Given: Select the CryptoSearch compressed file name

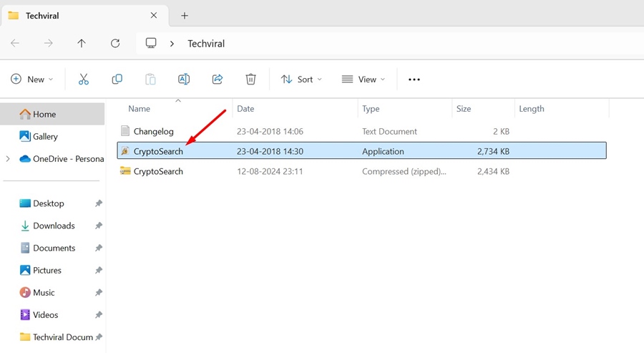Looking at the screenshot, I should (x=158, y=171).
